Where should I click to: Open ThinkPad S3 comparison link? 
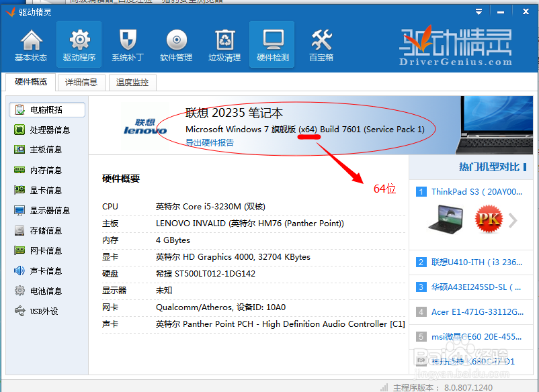(x=476, y=192)
